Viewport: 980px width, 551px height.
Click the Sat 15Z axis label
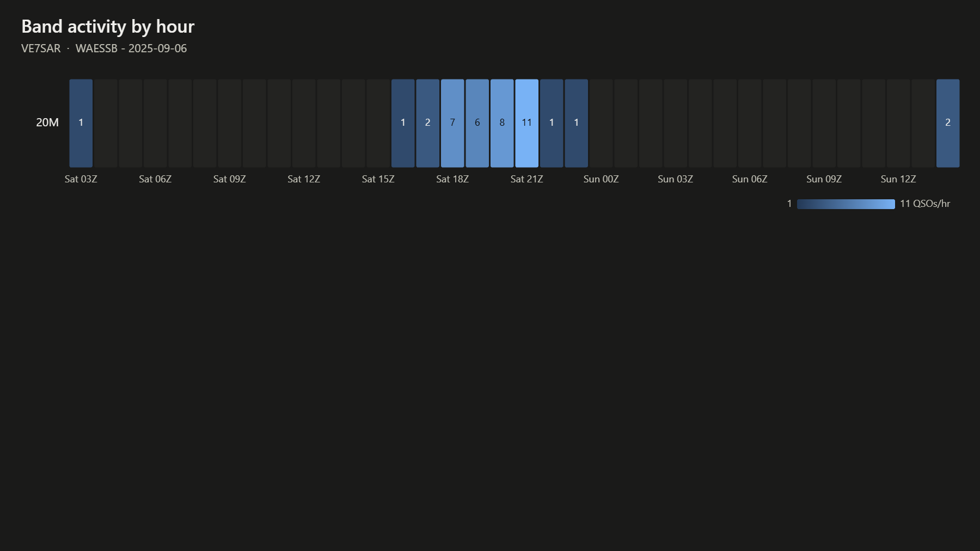[x=378, y=179]
